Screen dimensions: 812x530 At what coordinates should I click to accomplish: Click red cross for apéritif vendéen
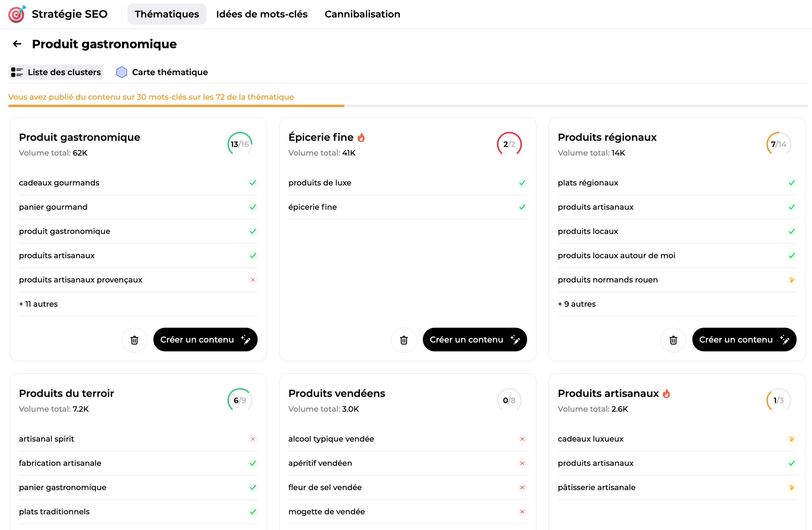pos(522,463)
